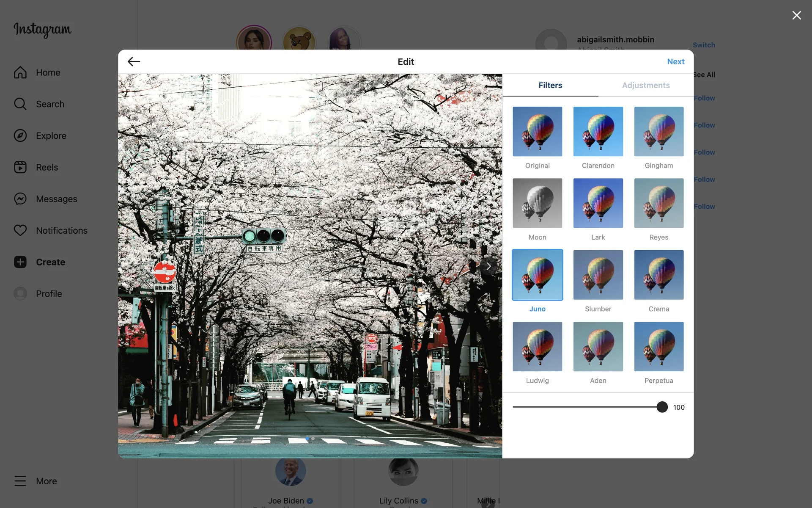Click the back arrow in Edit dialog

click(x=134, y=61)
